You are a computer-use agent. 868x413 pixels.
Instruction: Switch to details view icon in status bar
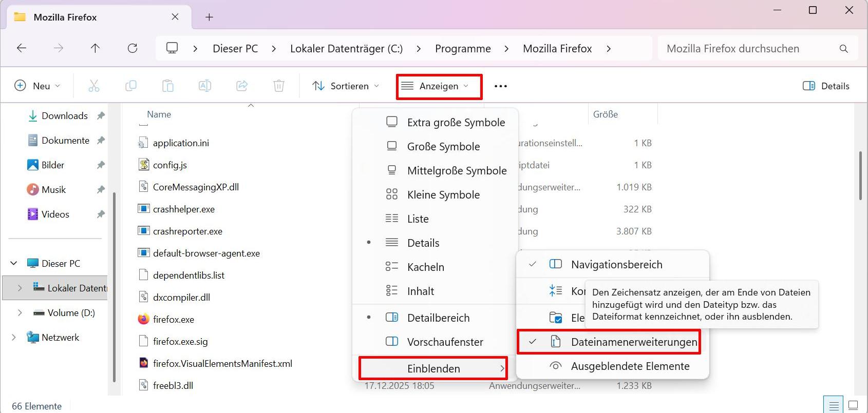[834, 405]
